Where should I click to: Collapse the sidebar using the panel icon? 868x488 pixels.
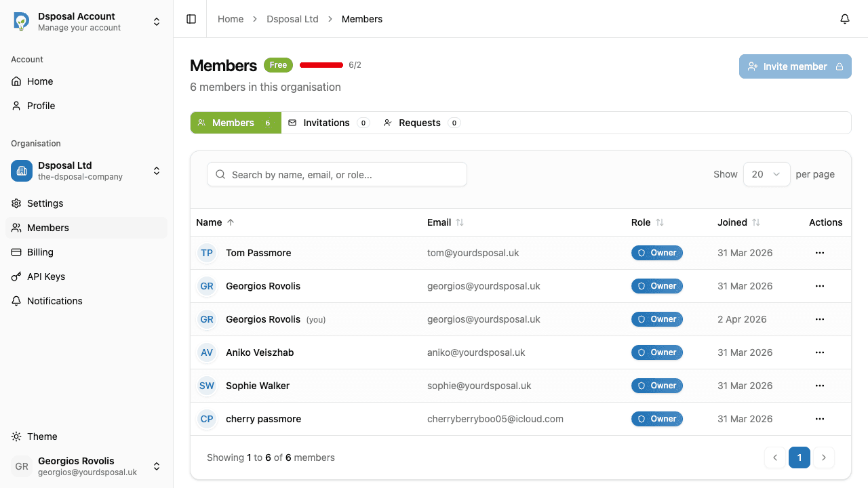tap(190, 18)
